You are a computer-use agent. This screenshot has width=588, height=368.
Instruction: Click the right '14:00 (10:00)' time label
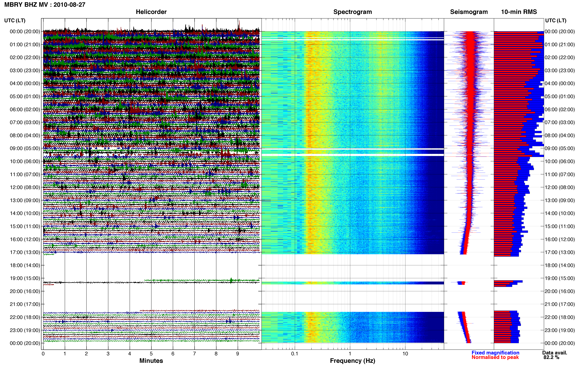point(560,213)
